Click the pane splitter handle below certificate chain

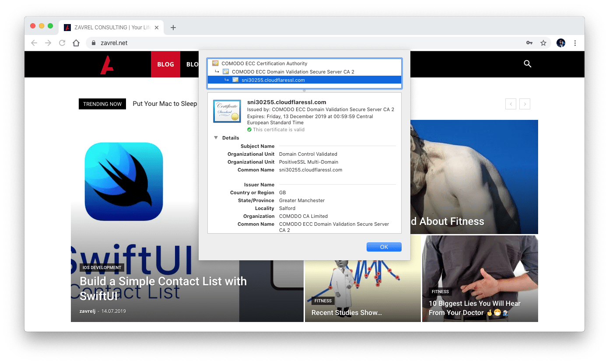point(304,91)
